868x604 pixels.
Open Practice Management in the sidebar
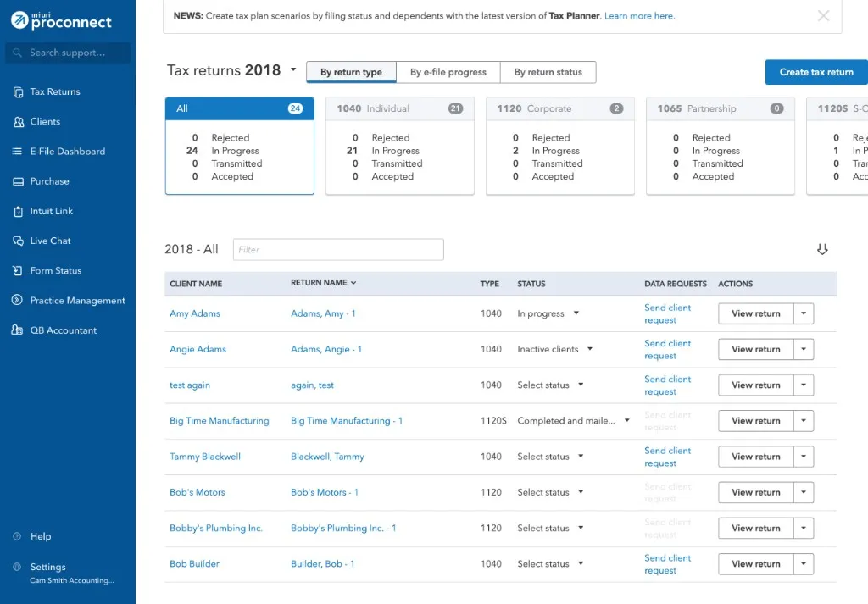pos(77,301)
